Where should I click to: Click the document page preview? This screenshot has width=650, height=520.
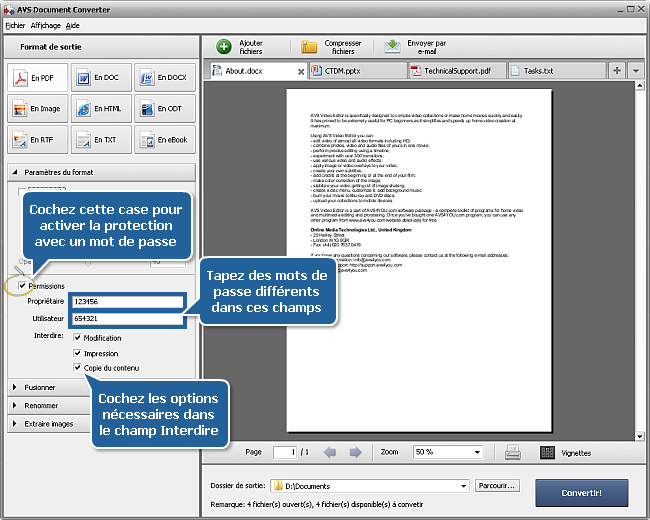419,260
